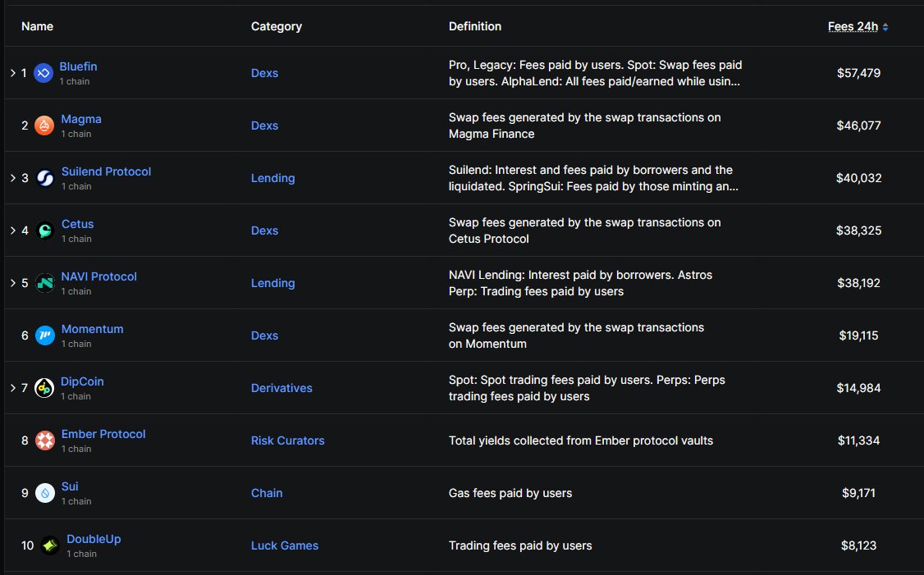Open the Suilend Protocol link

pos(106,171)
